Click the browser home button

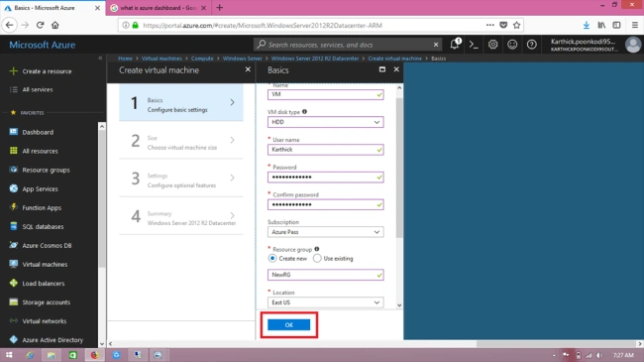(55, 25)
